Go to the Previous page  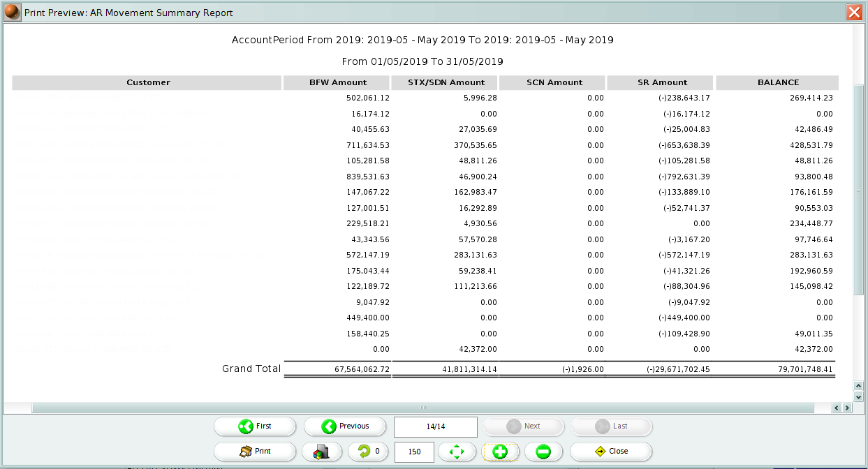coord(345,426)
